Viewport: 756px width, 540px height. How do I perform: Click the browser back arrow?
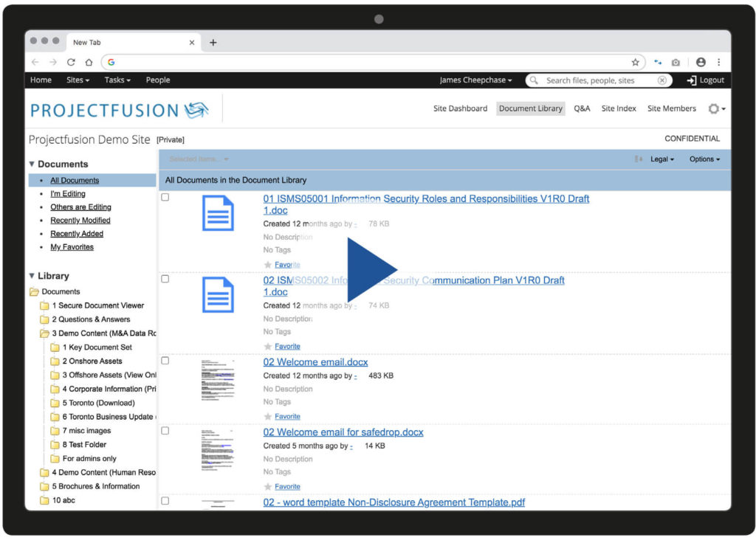pos(35,62)
